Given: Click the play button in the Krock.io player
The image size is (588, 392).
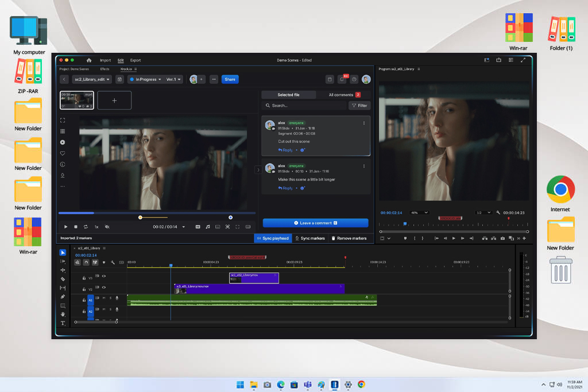Looking at the screenshot, I should click(x=65, y=227).
